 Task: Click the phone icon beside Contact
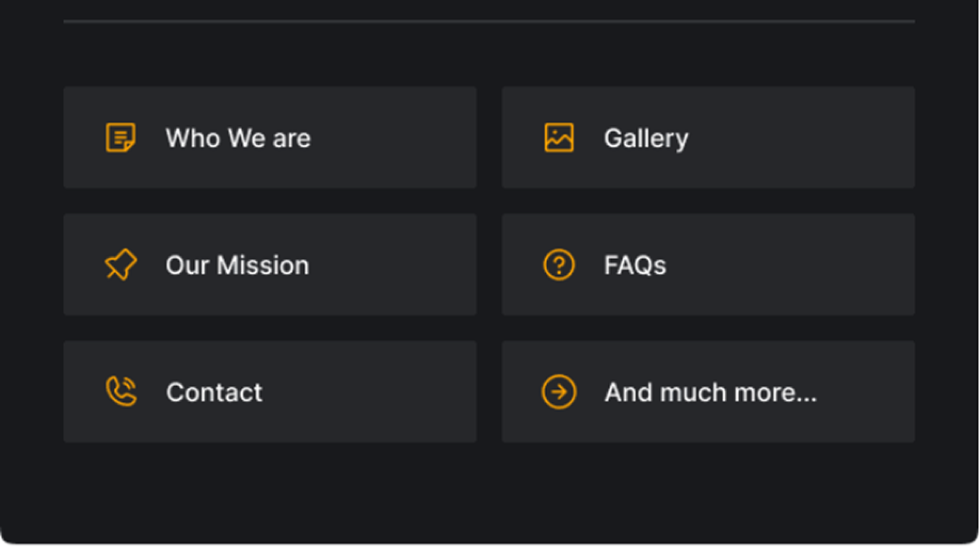tap(120, 392)
